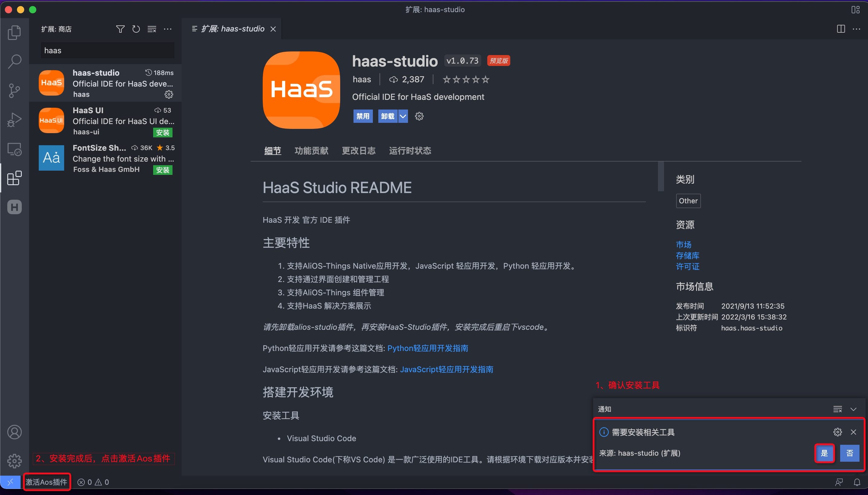Screen dimensions: 868x495
Task: Open the 许可证 resource link
Action: [x=687, y=266]
